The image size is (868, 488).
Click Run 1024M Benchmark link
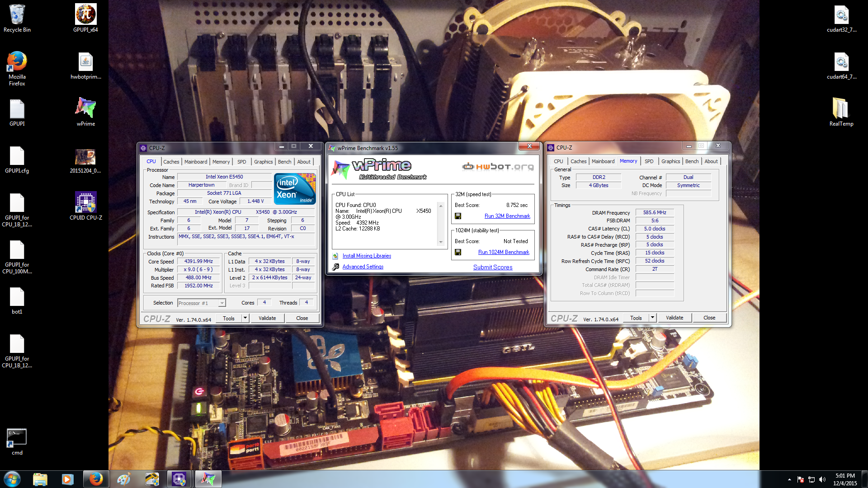[x=504, y=252]
